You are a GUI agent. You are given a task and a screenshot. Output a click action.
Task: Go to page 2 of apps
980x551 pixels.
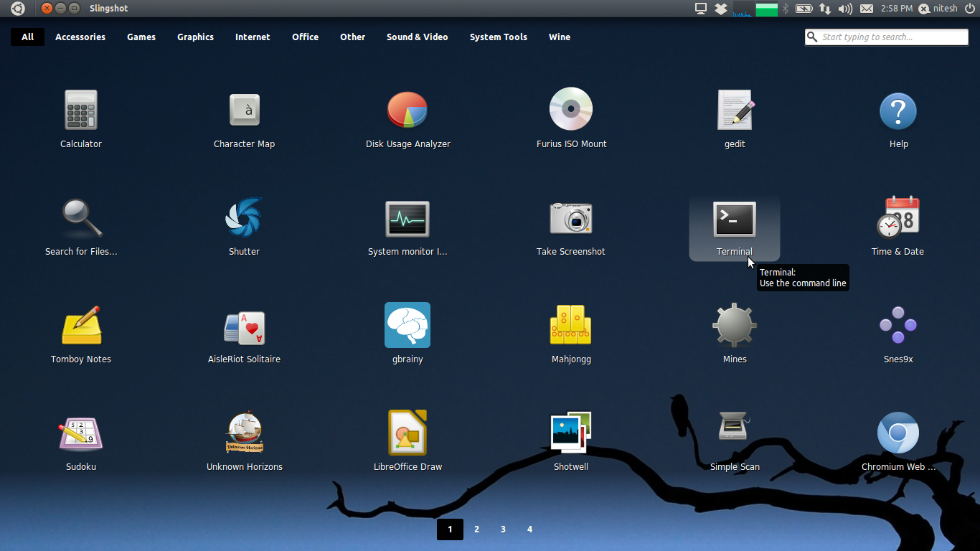[476, 529]
